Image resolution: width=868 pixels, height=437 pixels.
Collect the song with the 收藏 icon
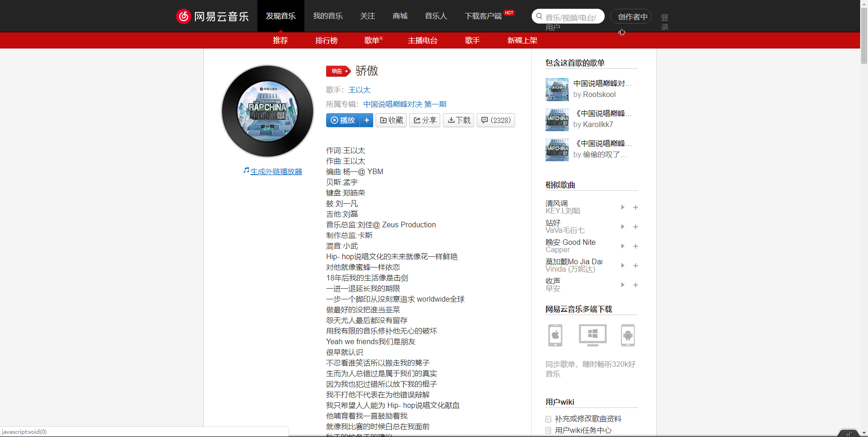click(391, 120)
